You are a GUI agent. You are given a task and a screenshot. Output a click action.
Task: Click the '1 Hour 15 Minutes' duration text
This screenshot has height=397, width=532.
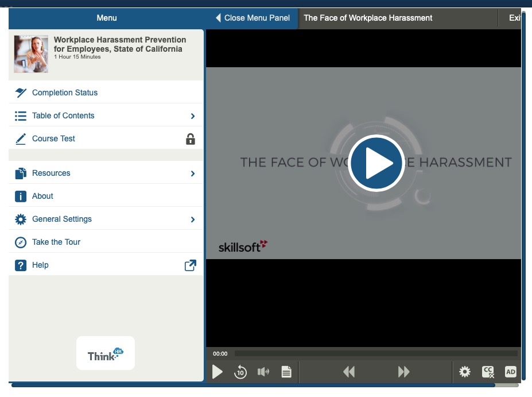pos(77,57)
